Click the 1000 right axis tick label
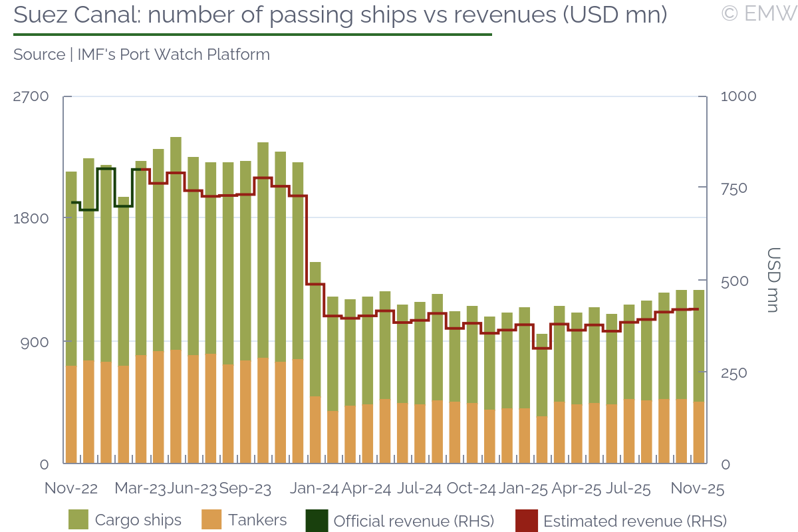This screenshot has height=532, width=798. pyautogui.click(x=738, y=96)
